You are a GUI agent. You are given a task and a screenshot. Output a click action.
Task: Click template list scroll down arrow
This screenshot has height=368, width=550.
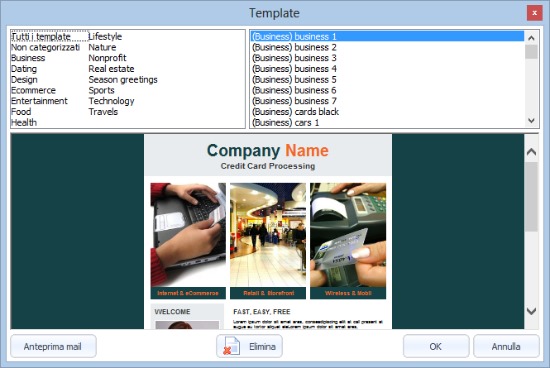531,120
